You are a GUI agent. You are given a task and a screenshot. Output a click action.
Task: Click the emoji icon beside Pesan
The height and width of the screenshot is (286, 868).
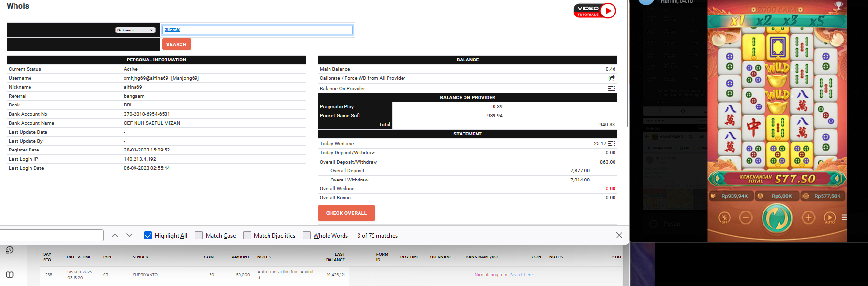point(653,224)
